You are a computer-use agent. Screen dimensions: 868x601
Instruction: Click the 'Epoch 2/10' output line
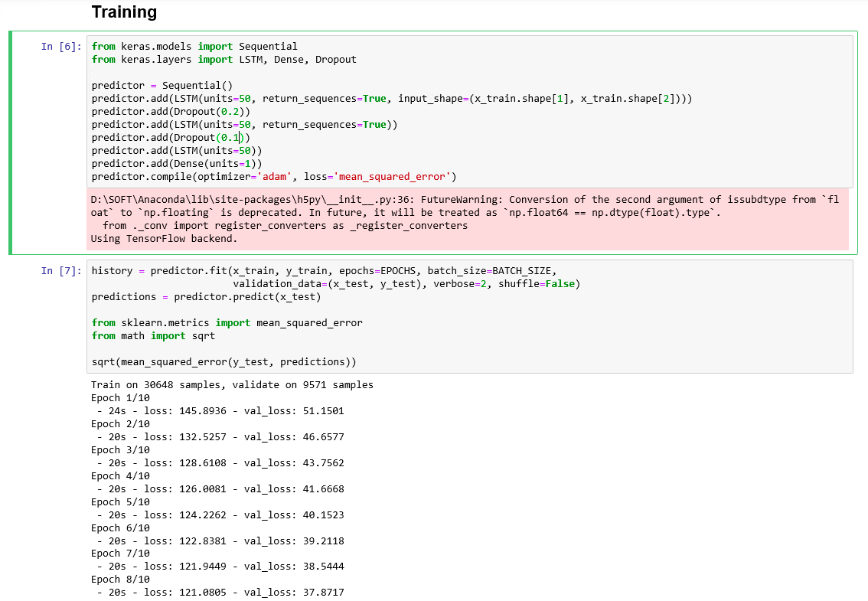[x=120, y=423]
